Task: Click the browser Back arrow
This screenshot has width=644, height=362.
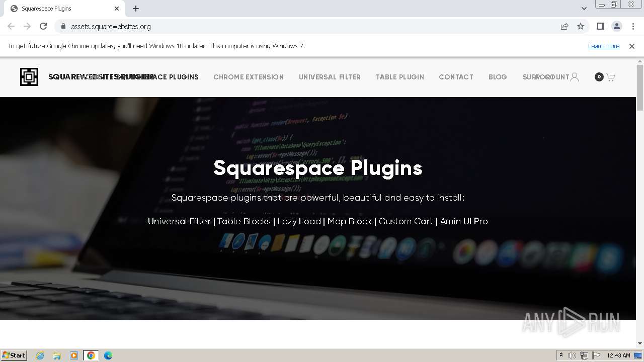Action: (11, 26)
